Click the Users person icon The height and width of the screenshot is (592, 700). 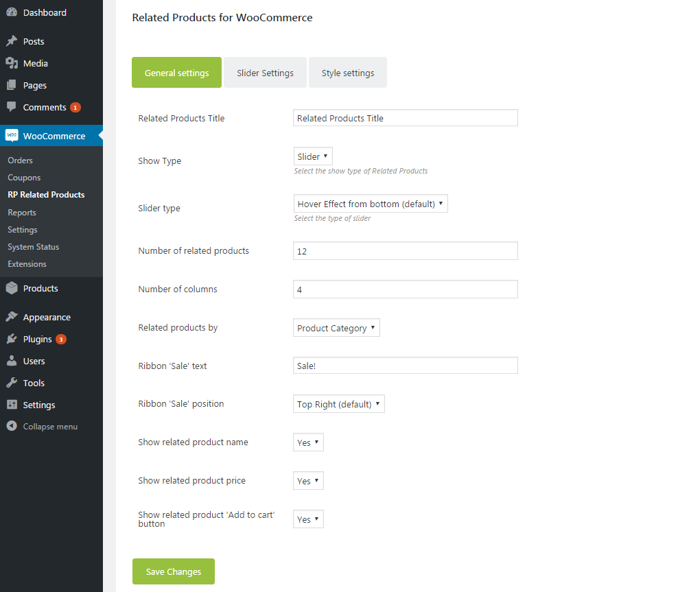click(x=12, y=361)
